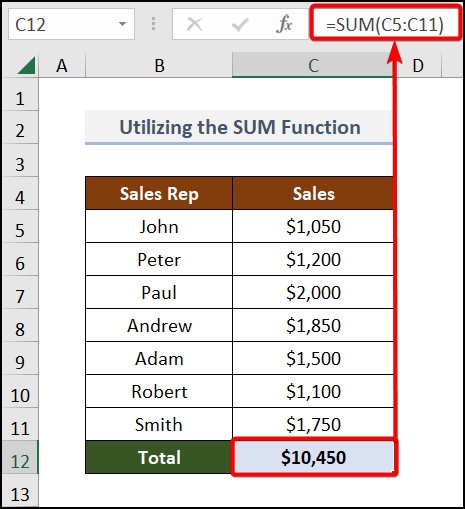Viewport: 465px width, 509px height.
Task: Select the cell containing Andrew
Action: [x=159, y=325]
